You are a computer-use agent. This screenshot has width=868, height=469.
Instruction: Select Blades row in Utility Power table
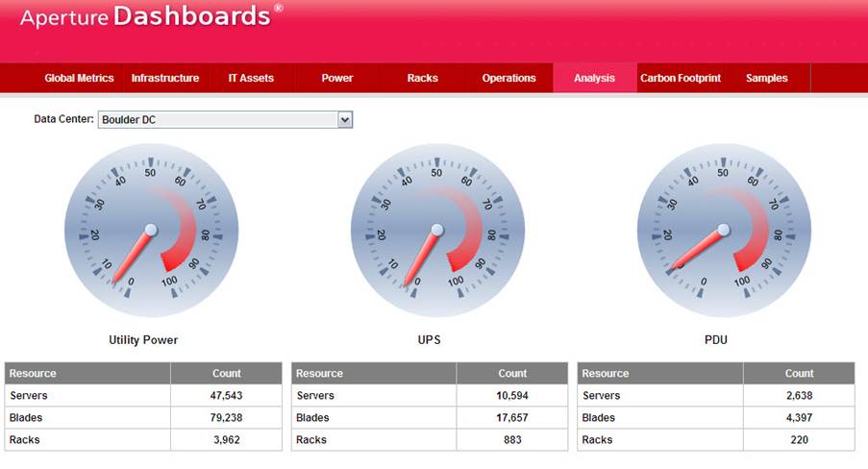pos(143,417)
